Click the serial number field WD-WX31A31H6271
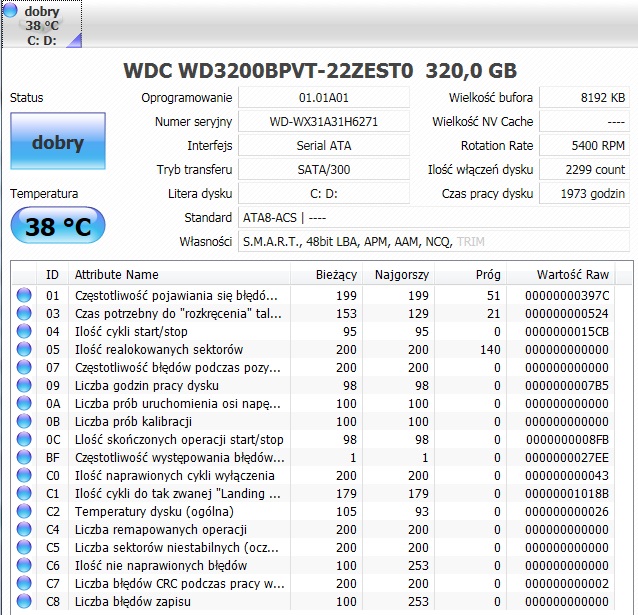Screen dimensions: 638x615 [x=323, y=122]
